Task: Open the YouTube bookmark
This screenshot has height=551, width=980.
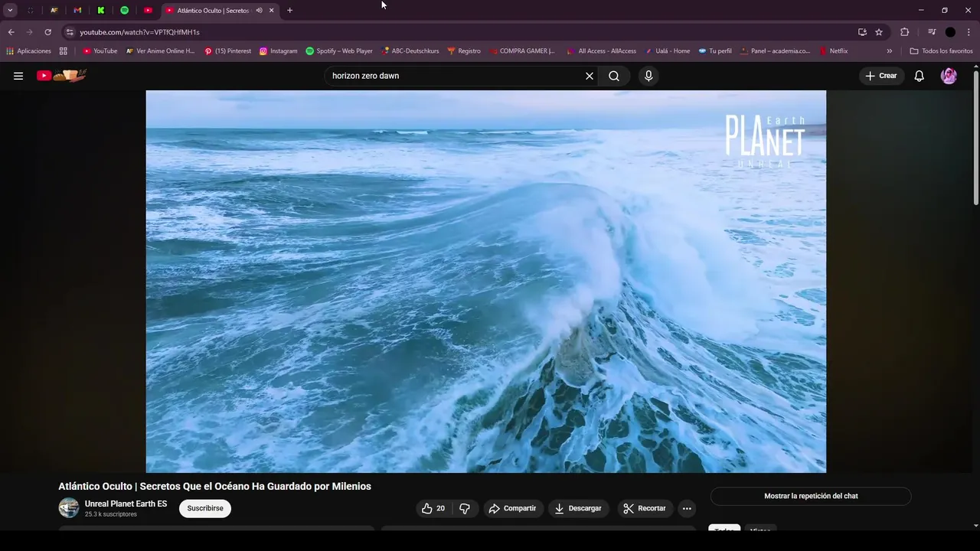Action: click(x=100, y=51)
